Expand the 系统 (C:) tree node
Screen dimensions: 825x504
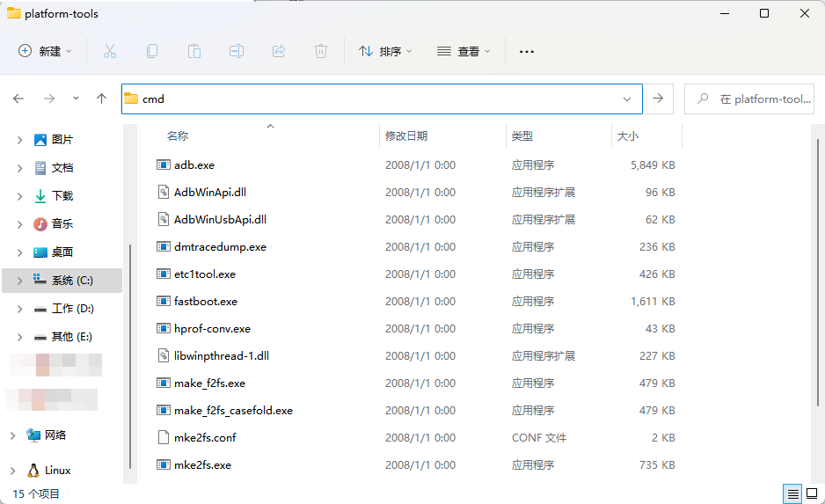20,281
